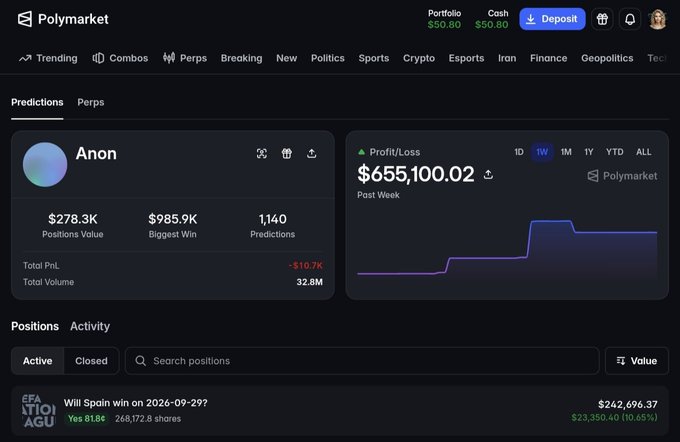Select the Positions tab
The height and width of the screenshot is (442, 680).
click(x=35, y=326)
